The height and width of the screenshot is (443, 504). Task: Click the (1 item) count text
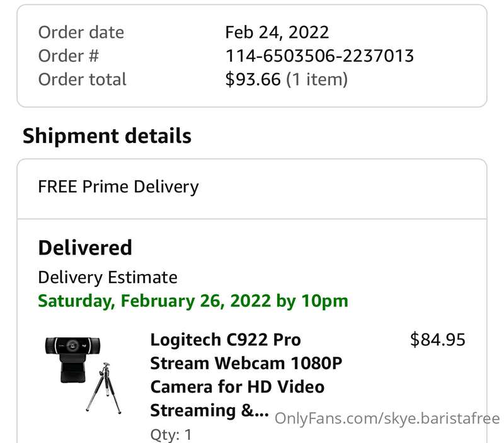click(317, 79)
